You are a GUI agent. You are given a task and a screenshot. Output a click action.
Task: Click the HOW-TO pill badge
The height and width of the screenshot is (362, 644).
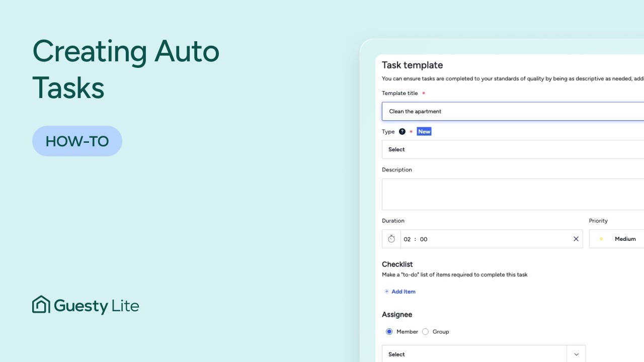pyautogui.click(x=77, y=141)
